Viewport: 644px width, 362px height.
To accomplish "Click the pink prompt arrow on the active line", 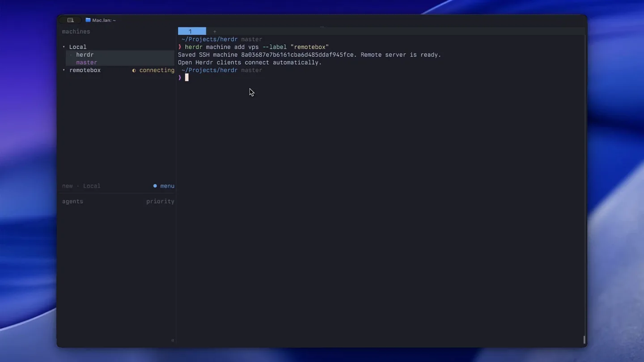I will 180,78.
